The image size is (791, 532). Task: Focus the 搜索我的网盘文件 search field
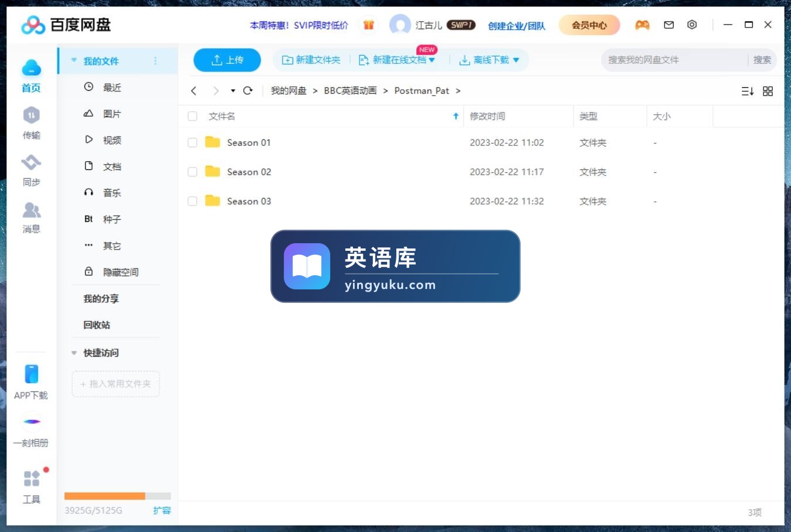coord(675,60)
